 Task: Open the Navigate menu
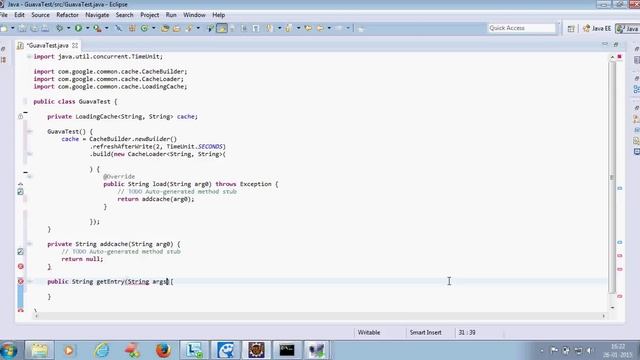(x=97, y=15)
